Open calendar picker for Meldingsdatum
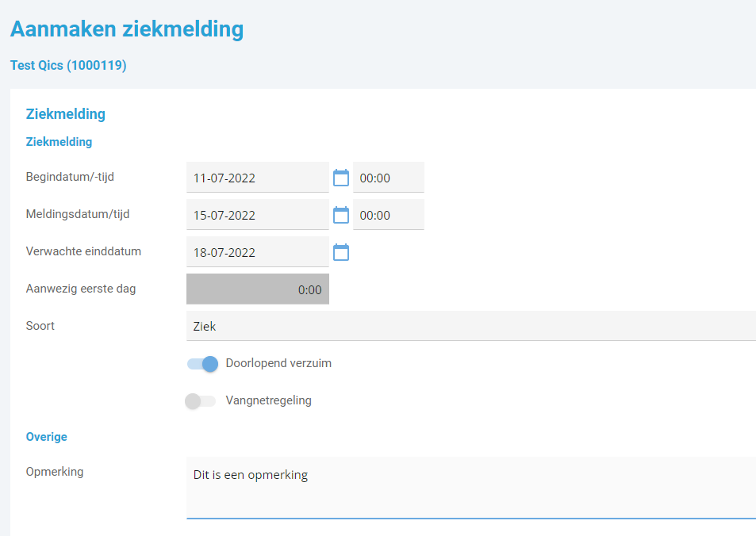The image size is (756, 536). coord(341,215)
